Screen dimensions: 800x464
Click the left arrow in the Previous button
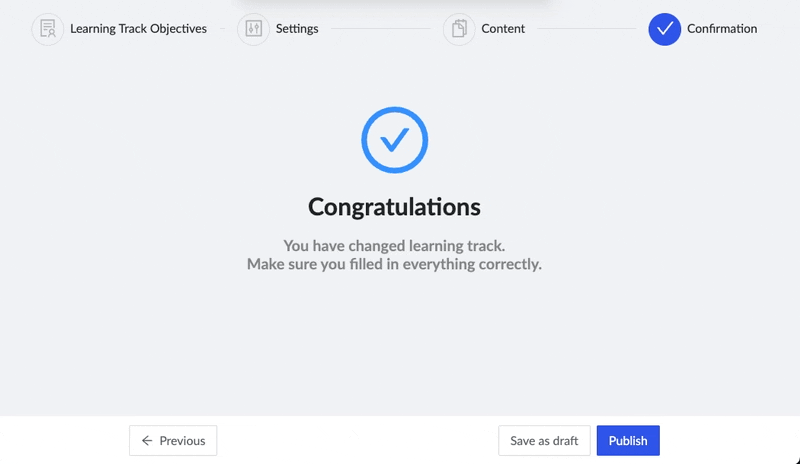147,441
